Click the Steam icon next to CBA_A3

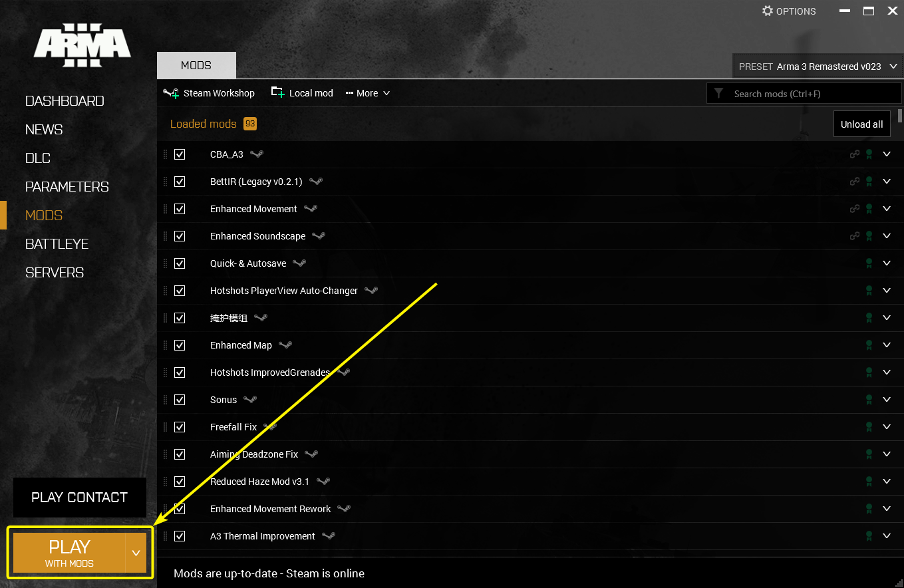pyautogui.click(x=257, y=154)
